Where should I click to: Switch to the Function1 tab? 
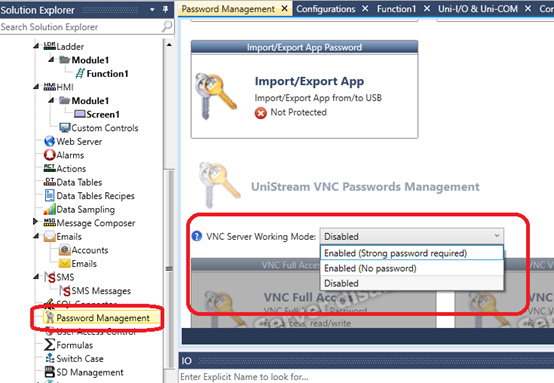point(396,9)
